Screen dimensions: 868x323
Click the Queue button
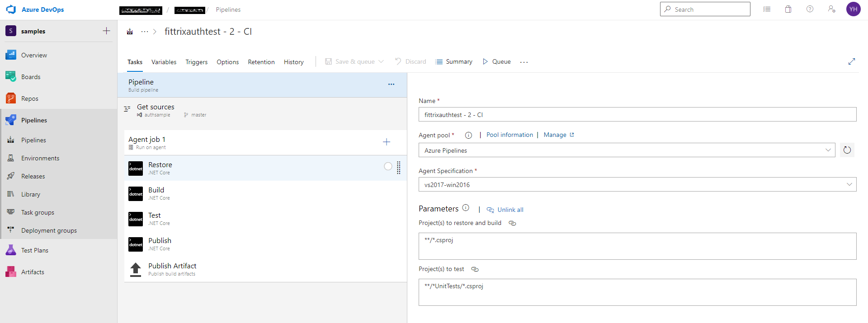(x=496, y=62)
